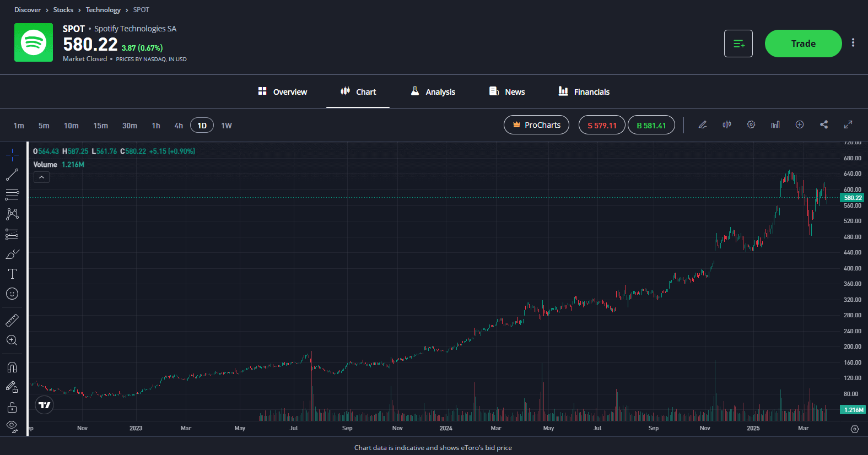
Task: Click the 580.22 current price label on axis
Action: pos(852,198)
